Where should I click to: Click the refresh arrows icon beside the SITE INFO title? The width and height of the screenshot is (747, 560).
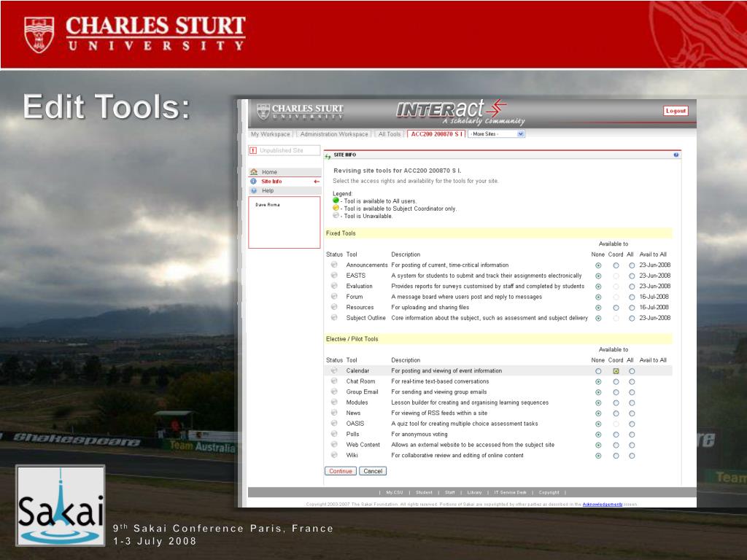(x=328, y=155)
